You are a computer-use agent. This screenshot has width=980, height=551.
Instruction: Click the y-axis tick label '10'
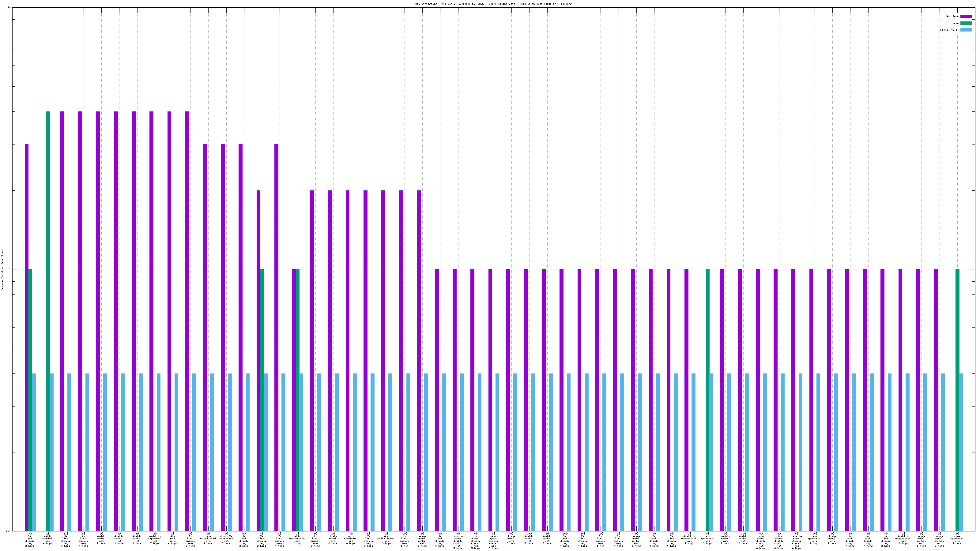(x=9, y=8)
